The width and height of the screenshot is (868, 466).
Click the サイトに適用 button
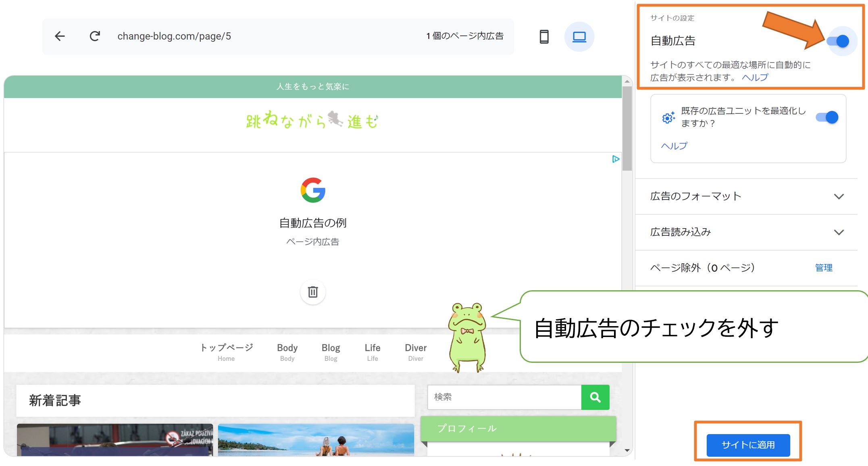(x=747, y=445)
